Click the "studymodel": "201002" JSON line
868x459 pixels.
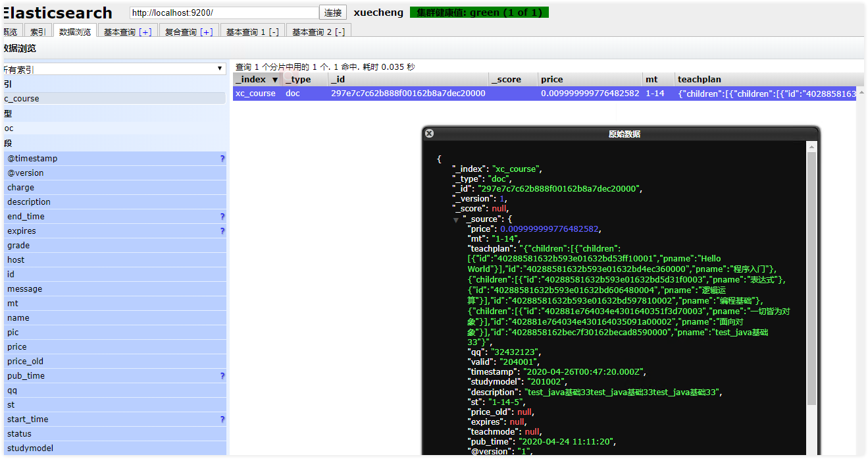(517, 382)
